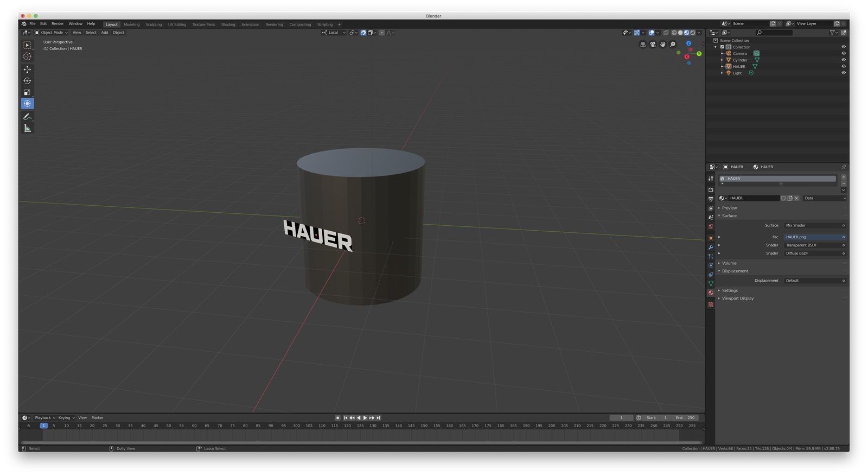Viewport: 868px width, 476px height.
Task: Hide the Light in the outliner
Action: (x=844, y=73)
